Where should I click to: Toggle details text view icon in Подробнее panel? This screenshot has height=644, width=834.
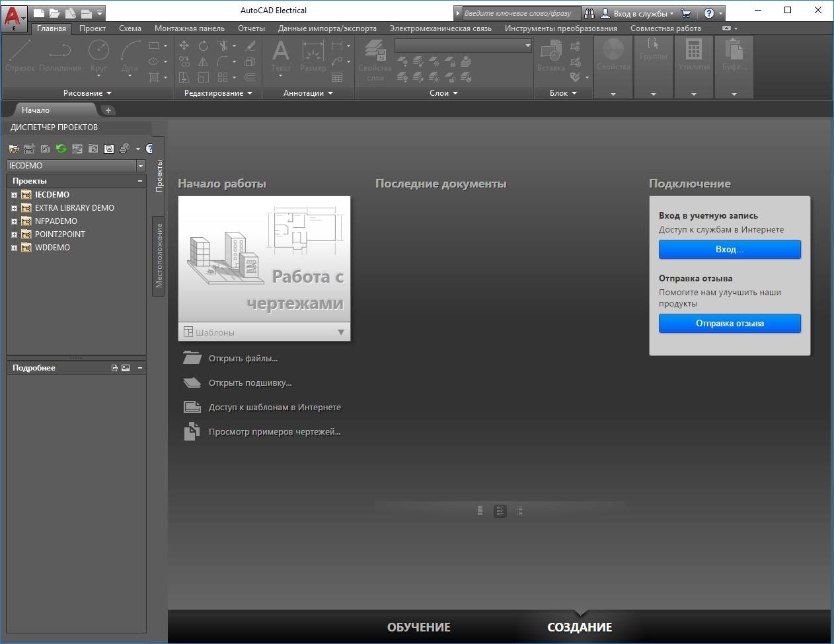coord(114,368)
